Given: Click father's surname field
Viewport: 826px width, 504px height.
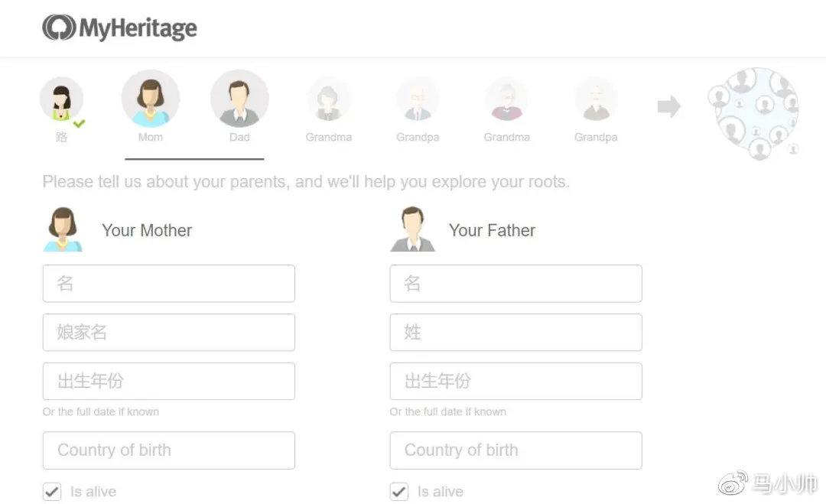Looking at the screenshot, I should click(515, 333).
